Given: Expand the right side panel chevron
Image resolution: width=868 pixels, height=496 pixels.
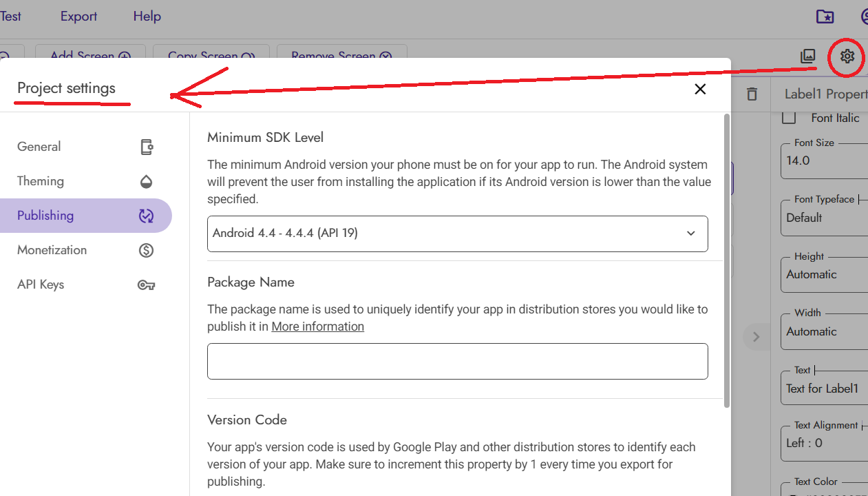Looking at the screenshot, I should pos(756,337).
